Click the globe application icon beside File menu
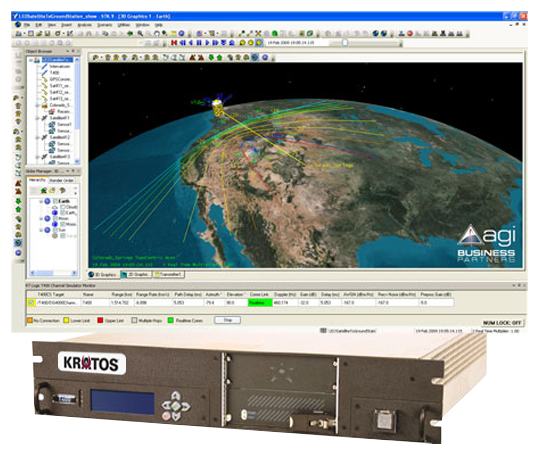 [x=18, y=25]
